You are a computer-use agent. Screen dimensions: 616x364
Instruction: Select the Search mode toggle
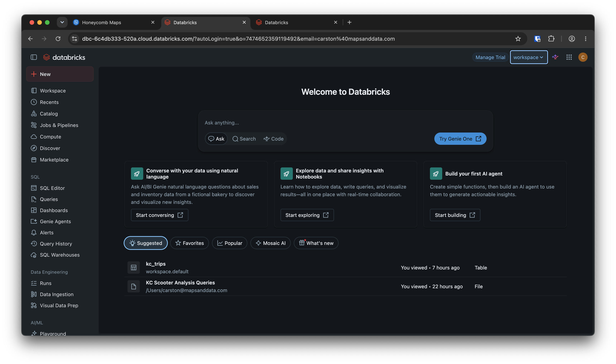(244, 139)
